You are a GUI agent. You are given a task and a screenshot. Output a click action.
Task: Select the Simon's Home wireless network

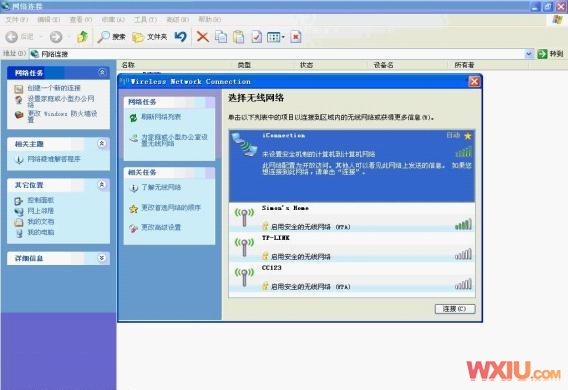tap(352, 217)
